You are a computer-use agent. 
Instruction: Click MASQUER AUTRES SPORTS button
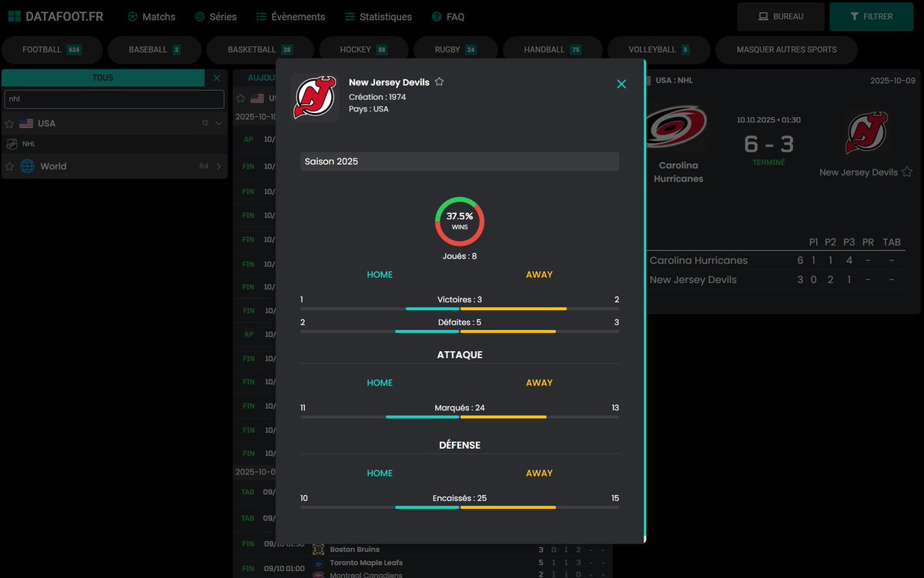tap(786, 49)
